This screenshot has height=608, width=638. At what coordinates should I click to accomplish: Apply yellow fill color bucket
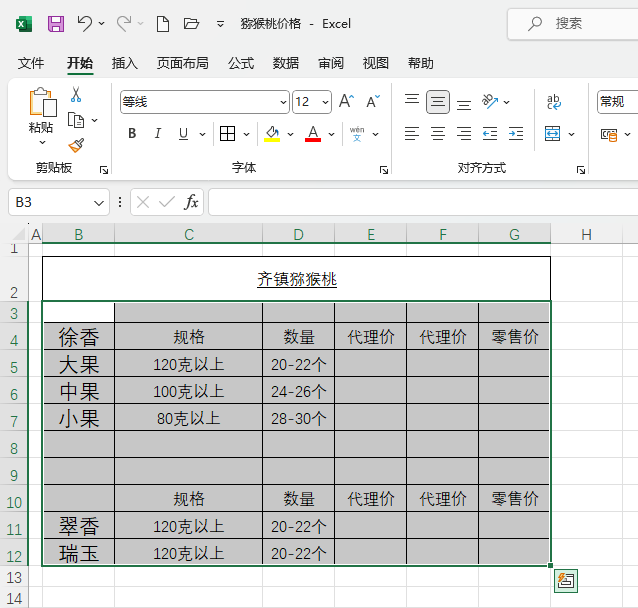(x=272, y=133)
